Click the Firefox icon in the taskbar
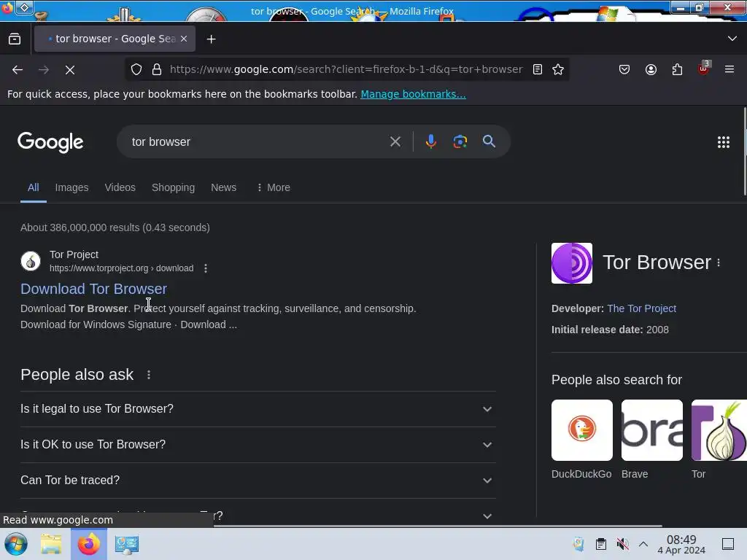The image size is (747, 560). pyautogui.click(x=89, y=544)
